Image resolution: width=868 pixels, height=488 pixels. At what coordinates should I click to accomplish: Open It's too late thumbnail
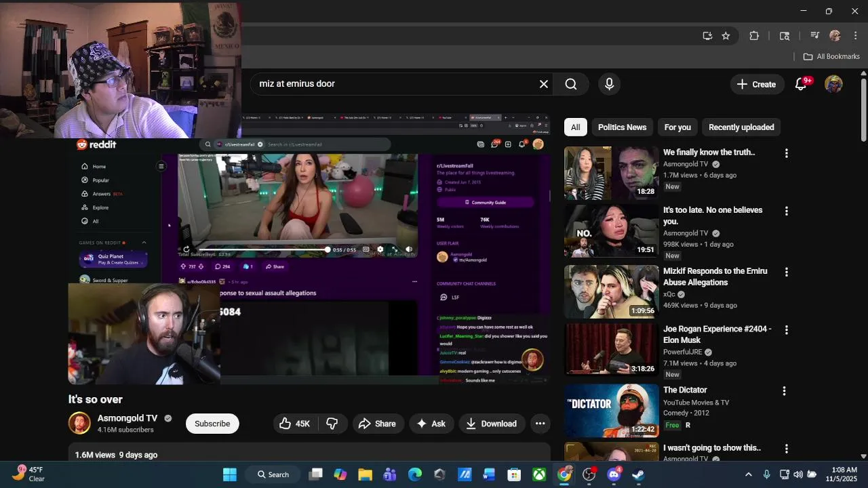point(611,231)
